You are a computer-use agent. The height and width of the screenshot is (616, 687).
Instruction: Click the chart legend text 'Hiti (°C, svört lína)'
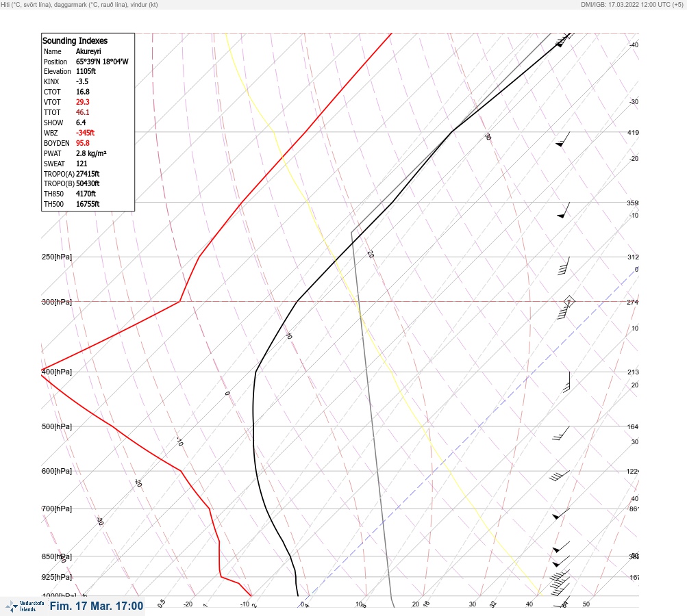click(x=26, y=4)
